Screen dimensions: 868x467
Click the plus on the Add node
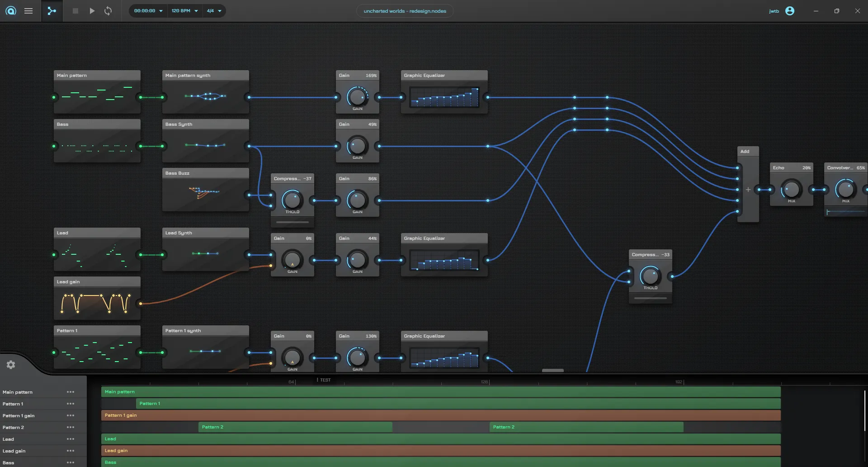point(748,190)
